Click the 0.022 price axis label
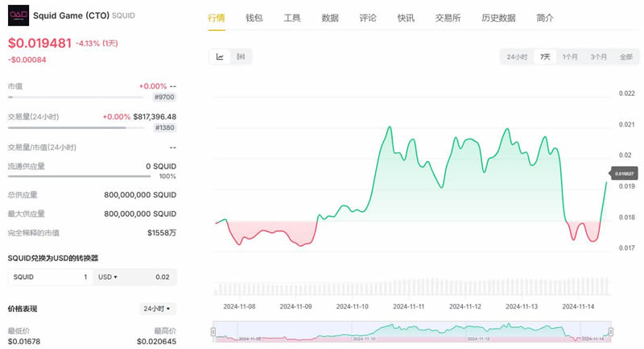Viewport: 644px width, 349px height. click(x=627, y=93)
